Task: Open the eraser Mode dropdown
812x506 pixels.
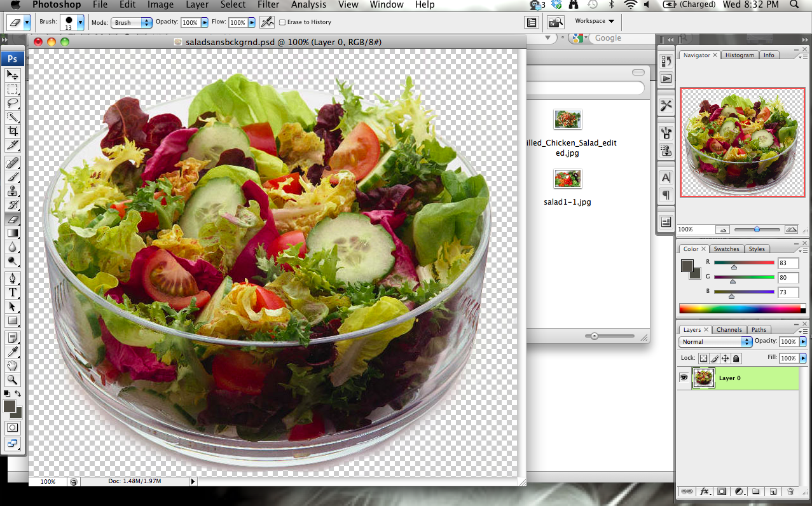Action: coord(132,22)
